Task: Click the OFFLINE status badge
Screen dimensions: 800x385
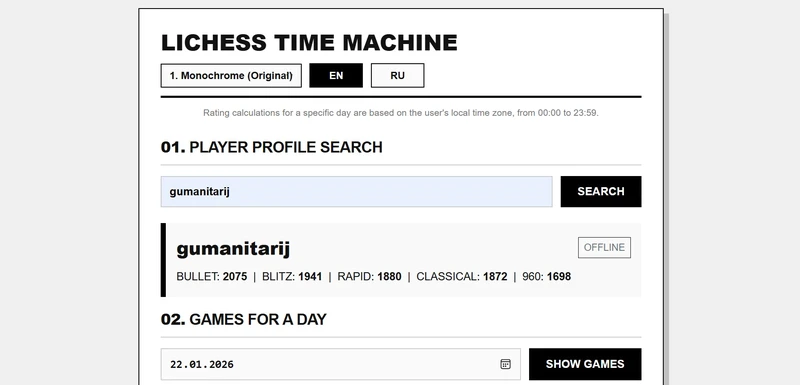Action: pyautogui.click(x=604, y=247)
